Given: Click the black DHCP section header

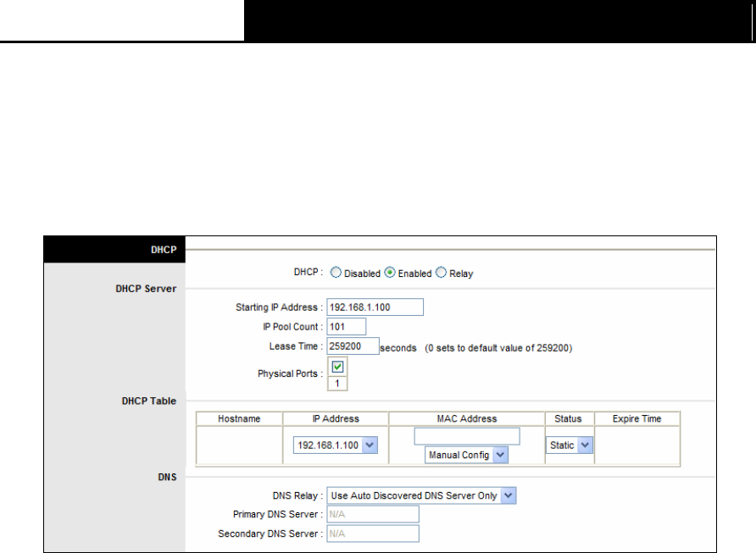Looking at the screenshot, I should (x=114, y=250).
